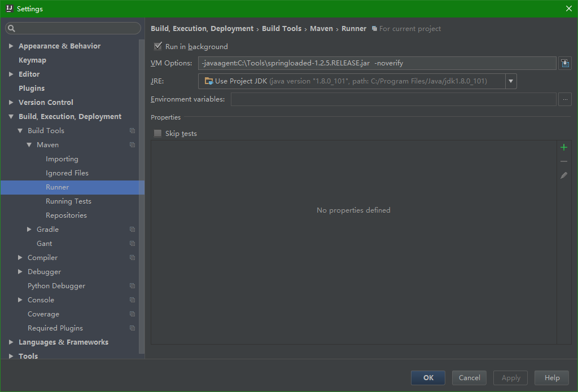This screenshot has width=578, height=392.
Task: Close the Settings dialog
Action: (569, 8)
